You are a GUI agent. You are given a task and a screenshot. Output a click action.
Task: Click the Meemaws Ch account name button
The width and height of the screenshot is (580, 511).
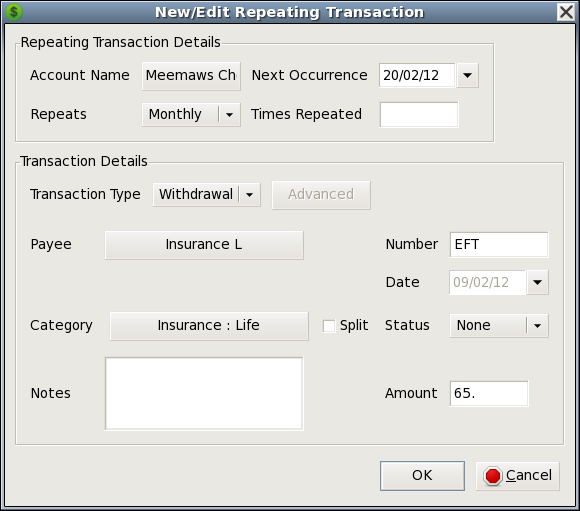pos(191,76)
